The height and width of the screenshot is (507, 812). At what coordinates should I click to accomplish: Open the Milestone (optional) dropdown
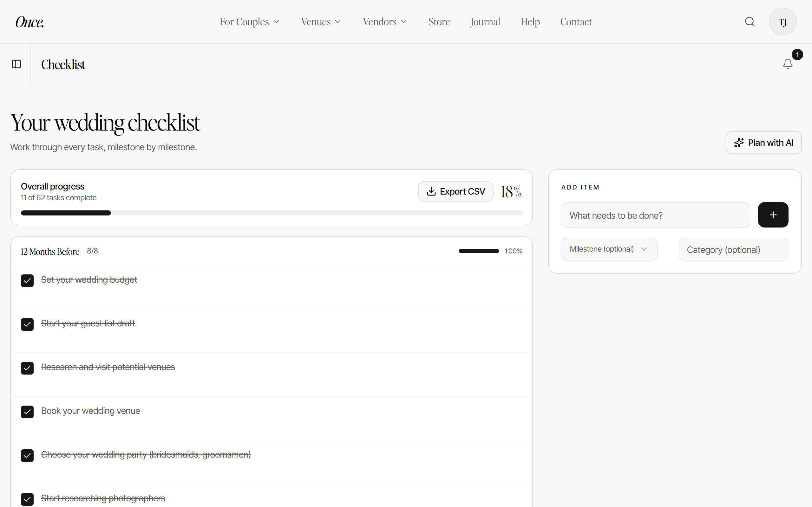pyautogui.click(x=609, y=249)
